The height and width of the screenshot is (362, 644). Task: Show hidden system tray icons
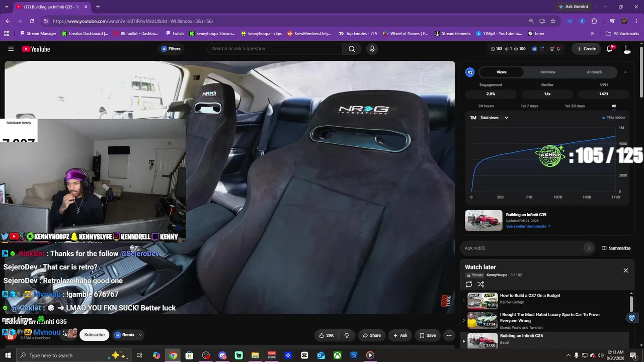(569, 355)
